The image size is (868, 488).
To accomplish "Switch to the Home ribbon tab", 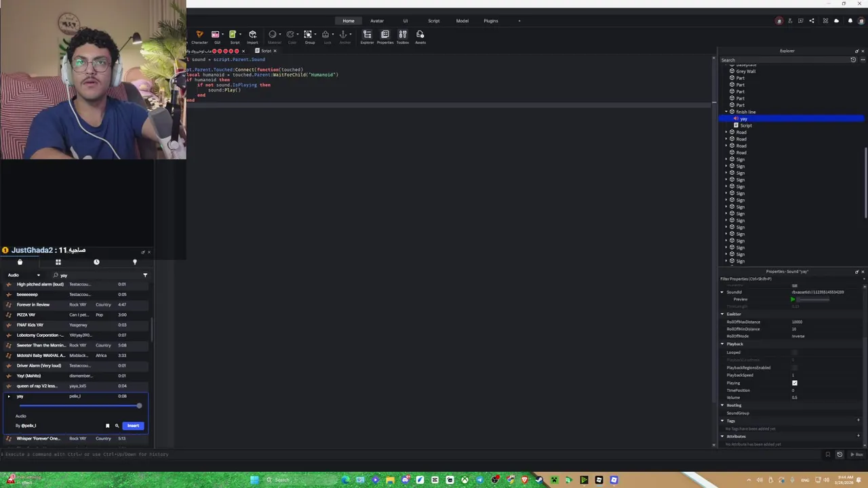I will [349, 21].
